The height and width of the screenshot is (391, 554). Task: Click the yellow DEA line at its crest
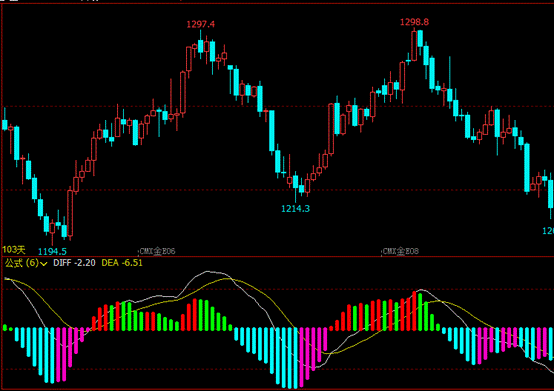pos(226,279)
